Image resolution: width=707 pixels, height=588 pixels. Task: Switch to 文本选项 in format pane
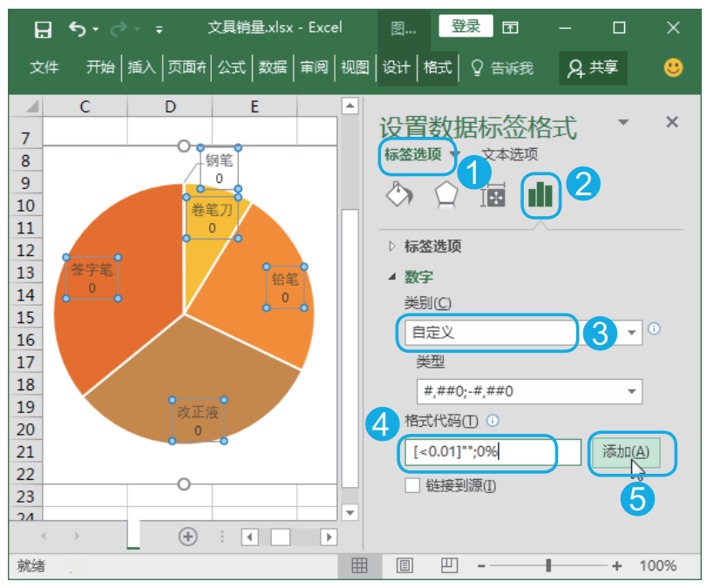coord(510,154)
